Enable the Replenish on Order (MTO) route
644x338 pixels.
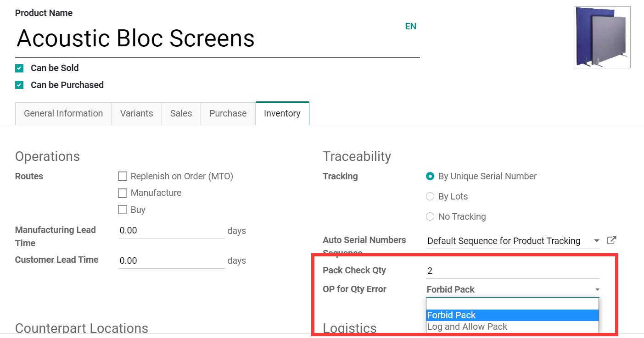123,177
